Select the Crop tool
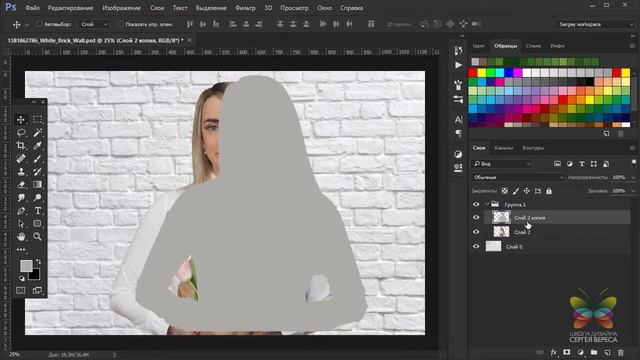The image size is (640, 360). pyautogui.click(x=21, y=146)
